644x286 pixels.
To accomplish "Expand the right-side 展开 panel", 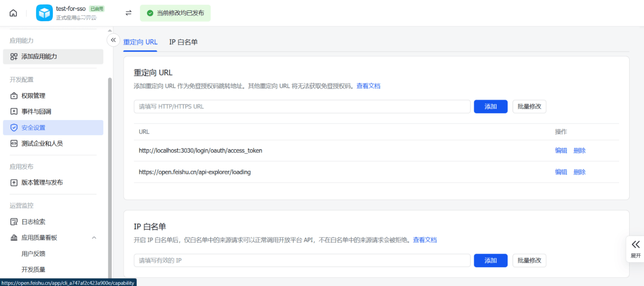I will coord(635,249).
